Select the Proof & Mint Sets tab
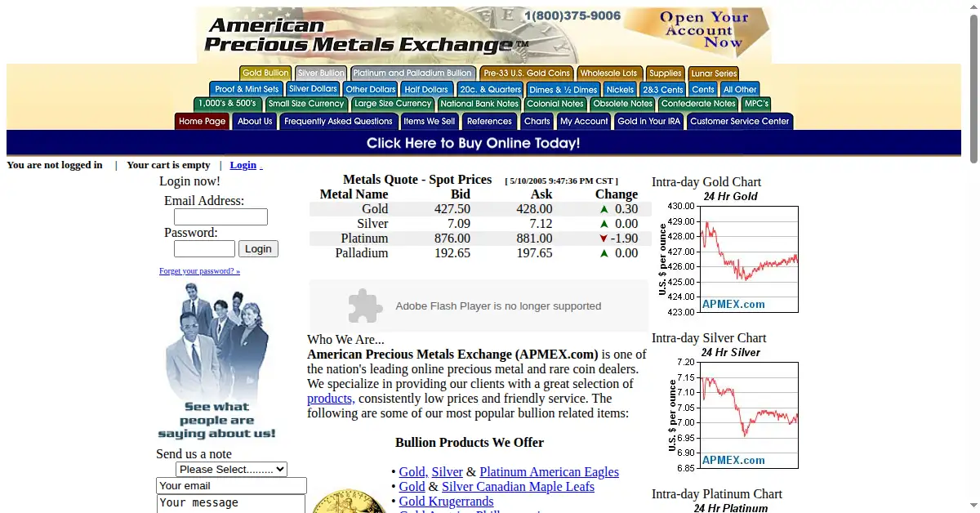 [x=247, y=89]
